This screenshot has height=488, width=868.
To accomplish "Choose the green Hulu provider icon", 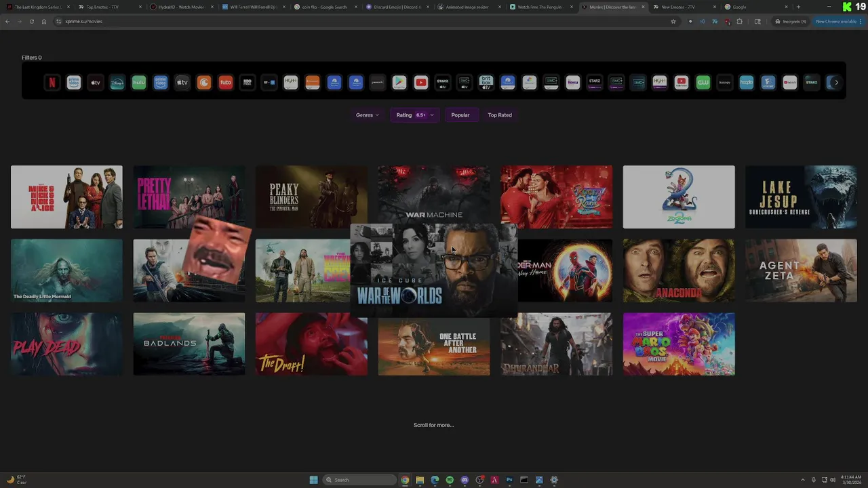I will 139,83.
